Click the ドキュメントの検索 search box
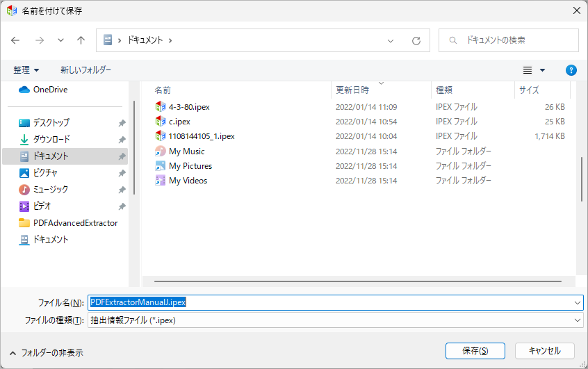The image size is (588, 369). tap(509, 40)
